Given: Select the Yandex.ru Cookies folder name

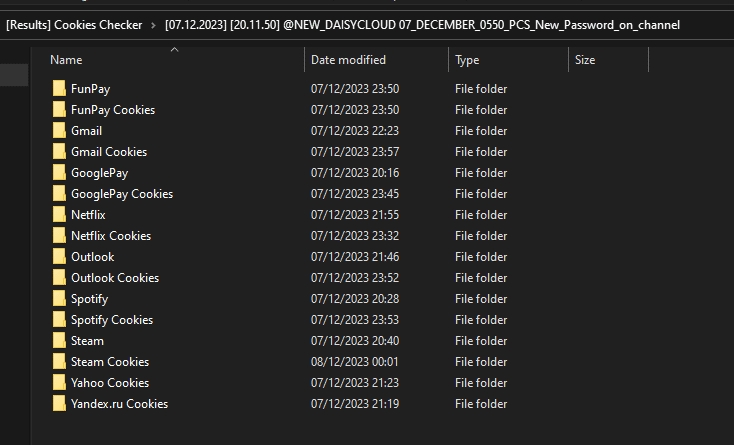Looking at the screenshot, I should pyautogui.click(x=119, y=404).
